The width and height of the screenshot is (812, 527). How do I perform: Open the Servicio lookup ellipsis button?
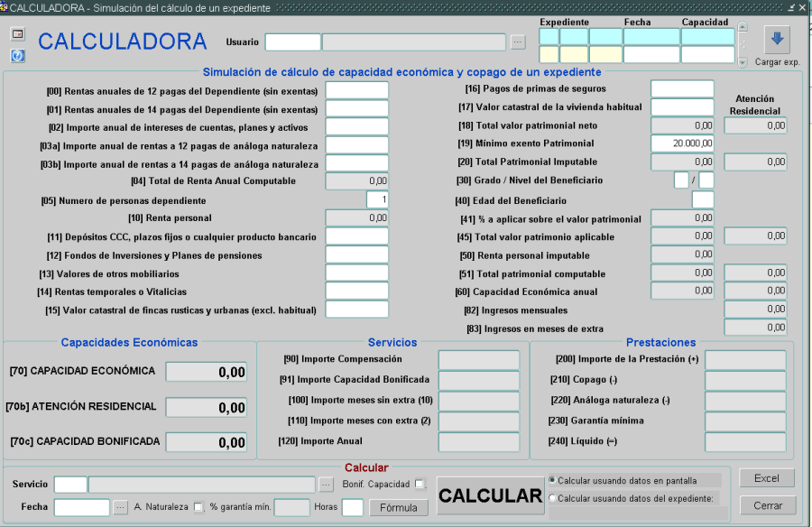click(326, 485)
